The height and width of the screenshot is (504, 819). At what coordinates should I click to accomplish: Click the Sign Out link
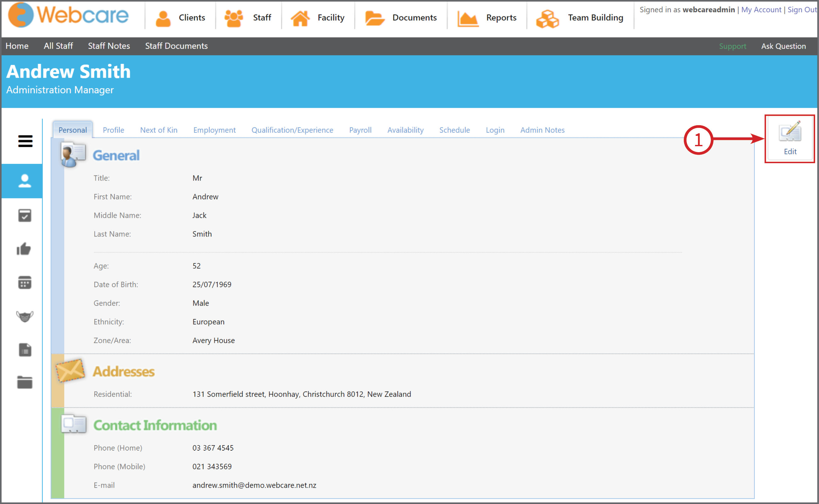pos(802,10)
